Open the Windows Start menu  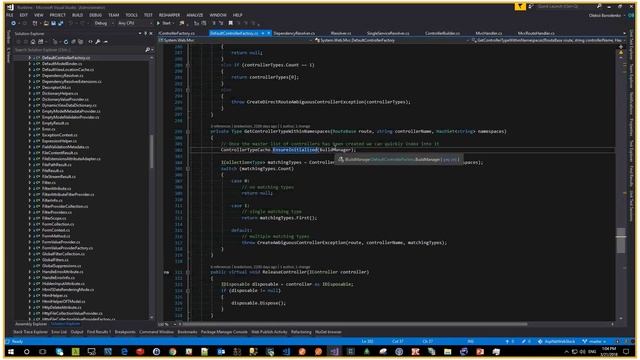coord(11,351)
